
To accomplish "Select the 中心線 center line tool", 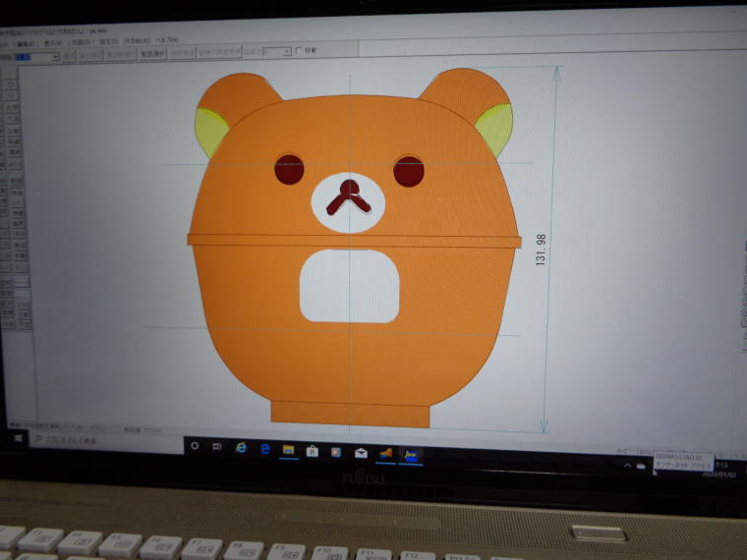I will click(14, 141).
